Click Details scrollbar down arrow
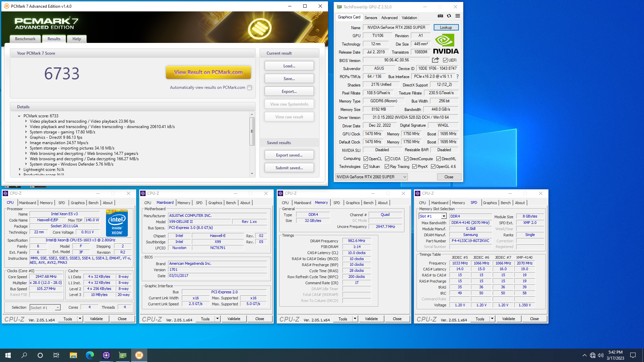The height and width of the screenshot is (362, 644). point(252,174)
